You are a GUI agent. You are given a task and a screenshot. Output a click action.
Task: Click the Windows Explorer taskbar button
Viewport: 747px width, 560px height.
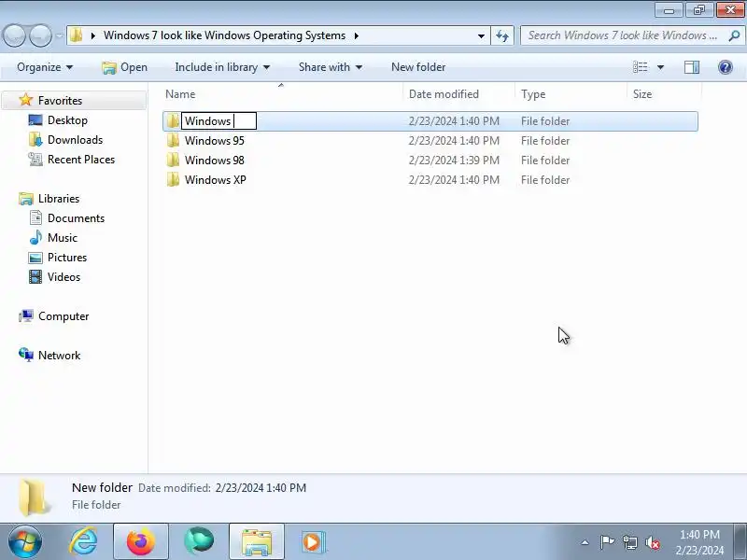256,541
